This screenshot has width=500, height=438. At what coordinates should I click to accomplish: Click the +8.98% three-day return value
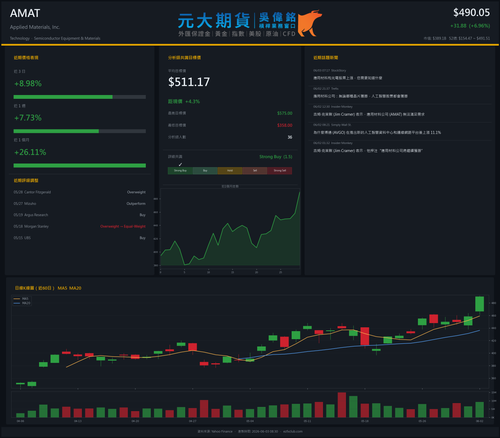click(x=28, y=83)
